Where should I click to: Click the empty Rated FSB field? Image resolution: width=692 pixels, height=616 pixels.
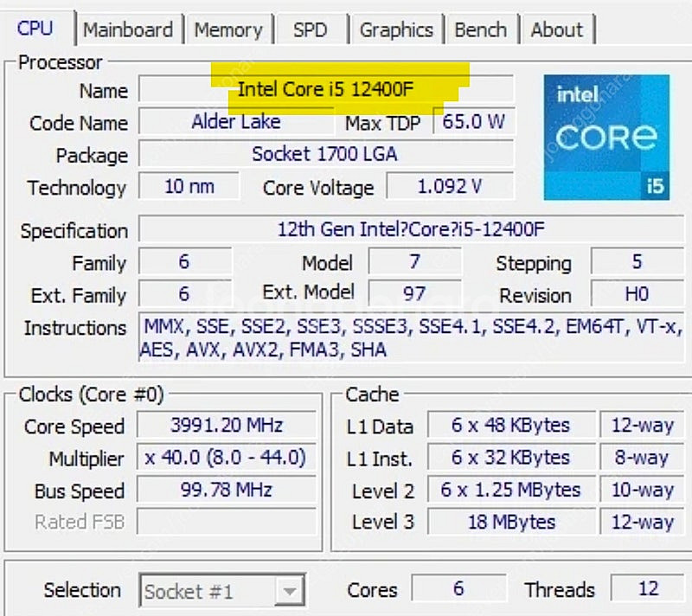(227, 522)
